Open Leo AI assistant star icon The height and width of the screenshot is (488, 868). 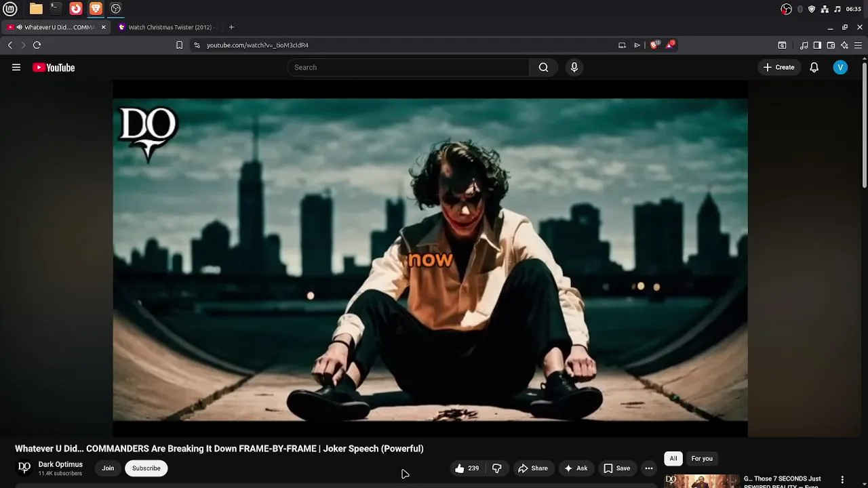tap(844, 45)
